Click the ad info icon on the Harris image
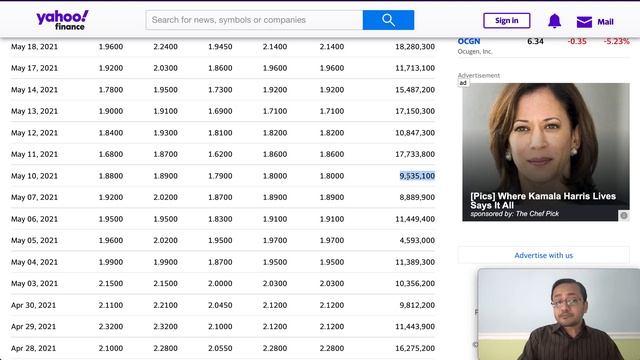Screen dimensions: 640x360 point(624,215)
